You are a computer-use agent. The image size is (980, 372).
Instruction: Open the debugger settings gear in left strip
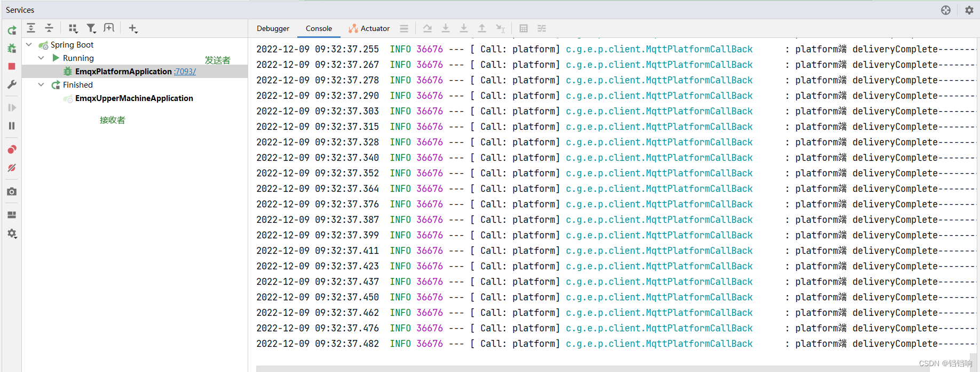pyautogui.click(x=12, y=234)
